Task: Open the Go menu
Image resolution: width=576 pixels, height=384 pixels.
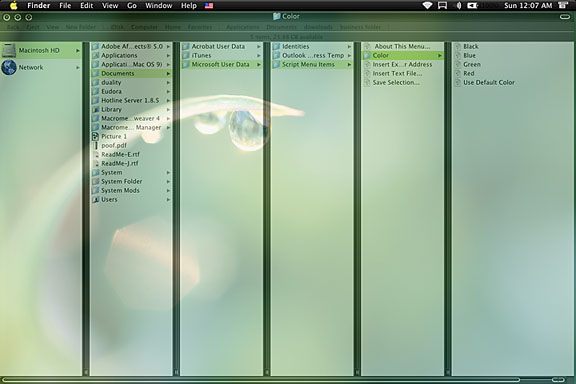Action: [132, 6]
